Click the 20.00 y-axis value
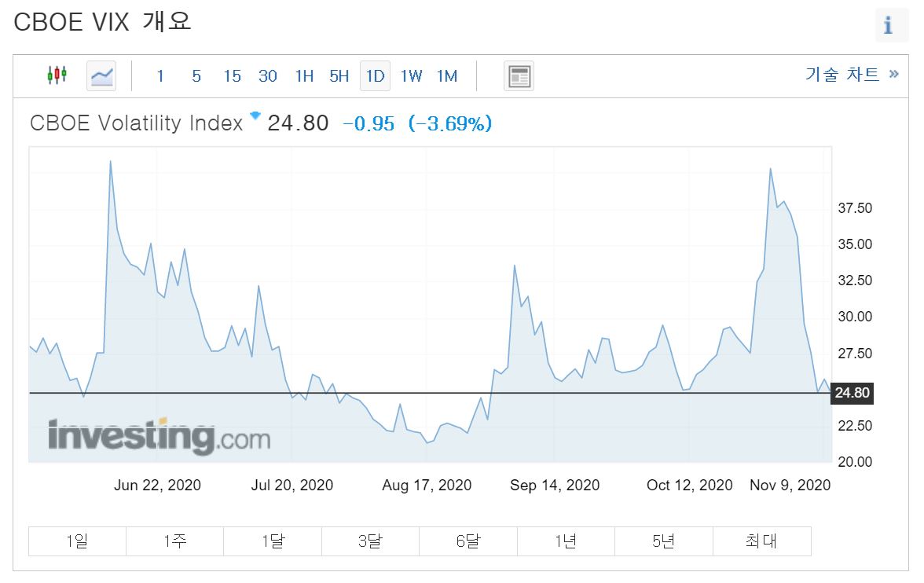This screenshot has width=924, height=583. pyautogui.click(x=855, y=461)
